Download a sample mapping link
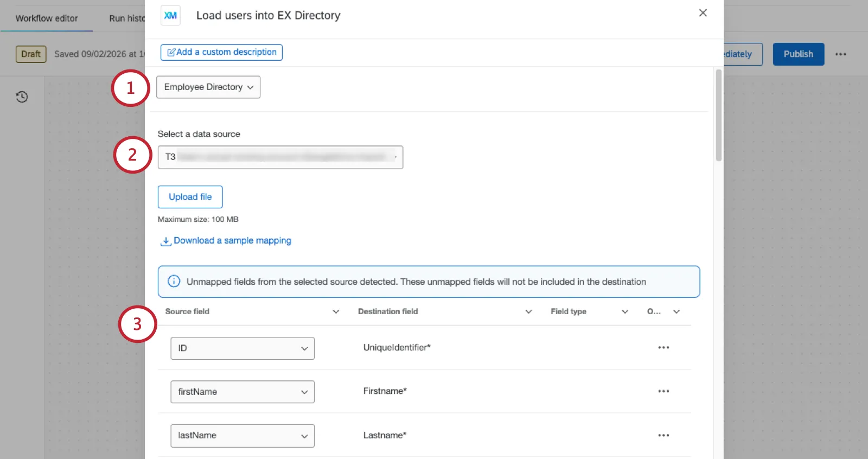 [x=226, y=240]
